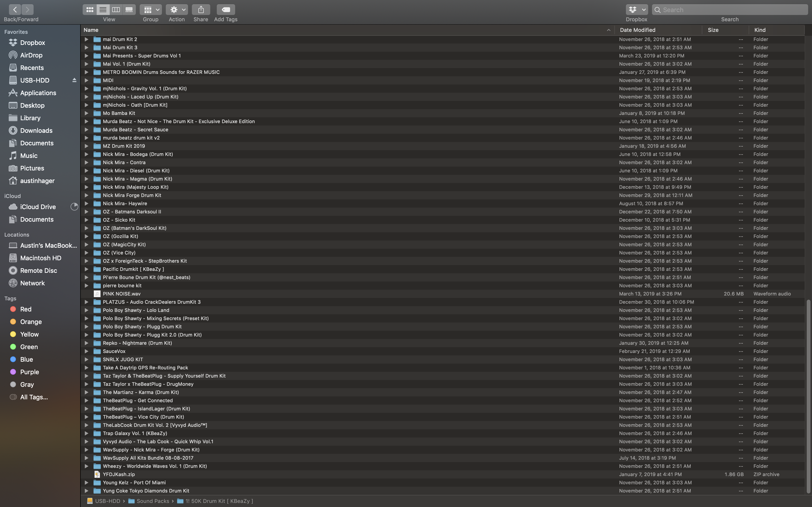Click the Share toolbar icon
Image resolution: width=812 pixels, height=507 pixels.
[x=201, y=10]
